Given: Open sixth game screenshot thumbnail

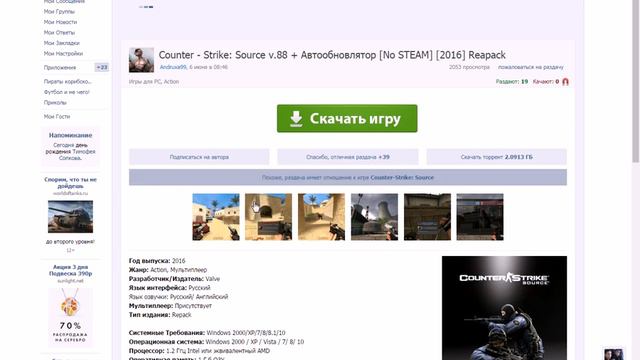Looking at the screenshot, I should tap(480, 217).
